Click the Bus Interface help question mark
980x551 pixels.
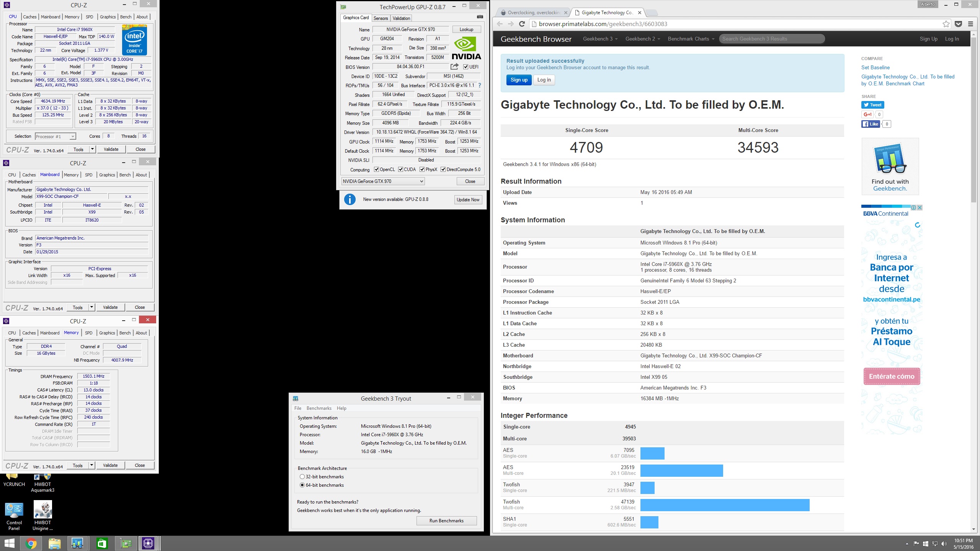[479, 85]
